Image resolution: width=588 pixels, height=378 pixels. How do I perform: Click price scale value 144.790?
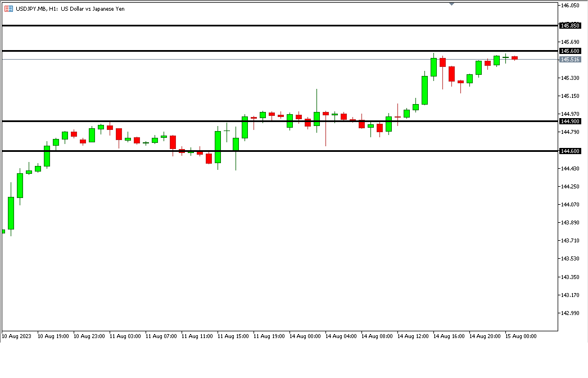[570, 132]
